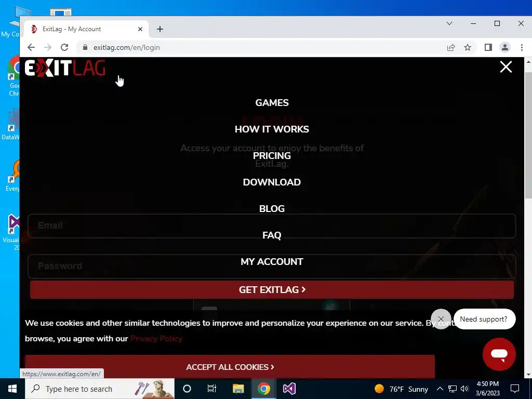532x399 pixels.
Task: Reload the ExitLag page
Action: (64, 47)
